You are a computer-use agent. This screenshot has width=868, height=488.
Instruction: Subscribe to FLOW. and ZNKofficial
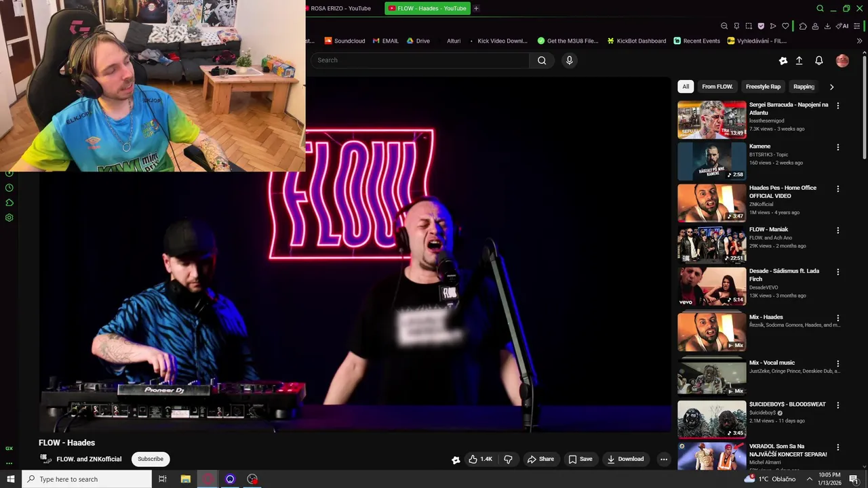[x=151, y=459]
